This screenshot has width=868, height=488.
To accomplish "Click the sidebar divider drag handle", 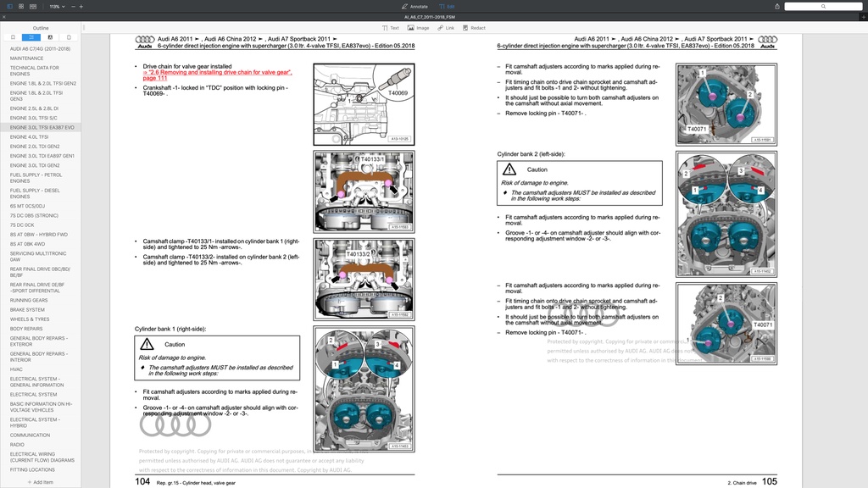I will (84, 27).
